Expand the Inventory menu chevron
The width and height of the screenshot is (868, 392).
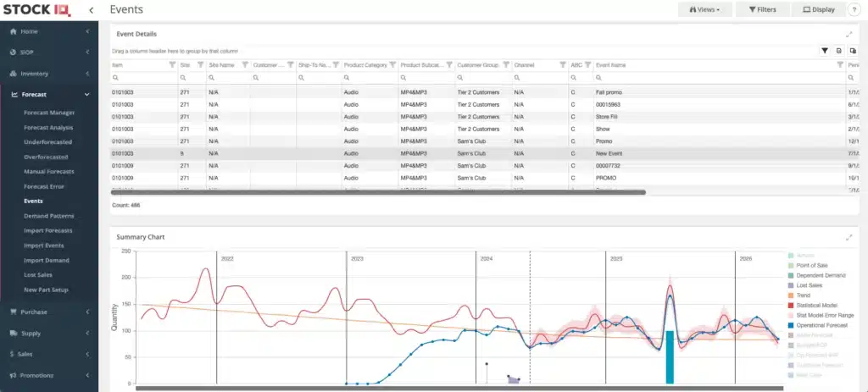(x=87, y=74)
